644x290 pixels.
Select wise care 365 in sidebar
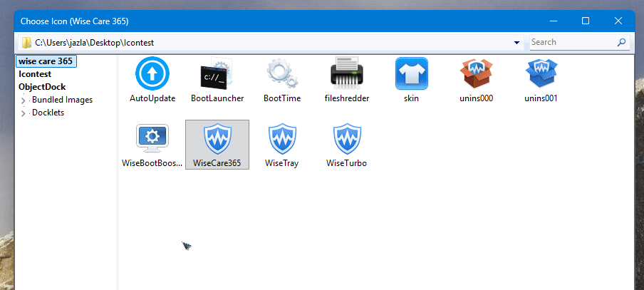pyautogui.click(x=46, y=61)
